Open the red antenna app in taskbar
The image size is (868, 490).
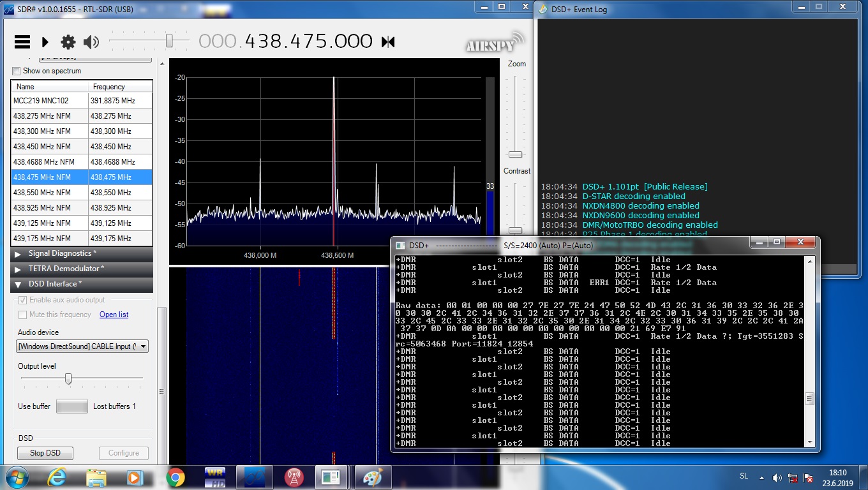click(x=294, y=477)
